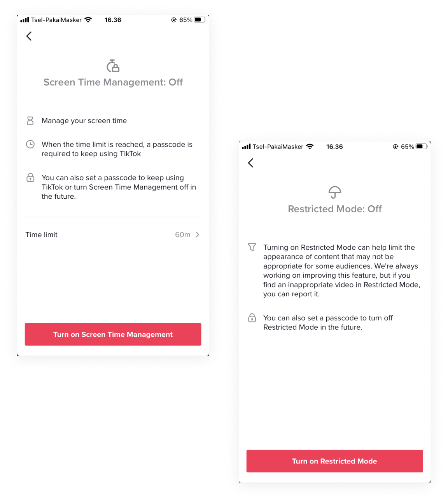Tap the umbrella icon above Restricted Mode

click(x=334, y=192)
